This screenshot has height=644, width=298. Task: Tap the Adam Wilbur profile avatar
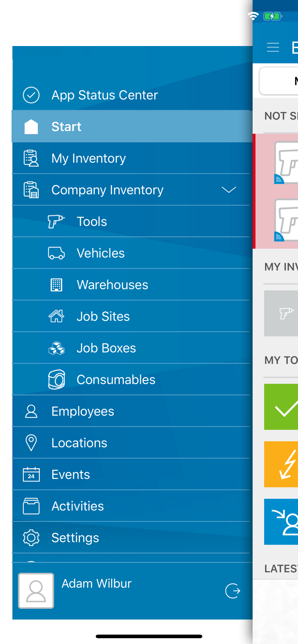(x=36, y=591)
